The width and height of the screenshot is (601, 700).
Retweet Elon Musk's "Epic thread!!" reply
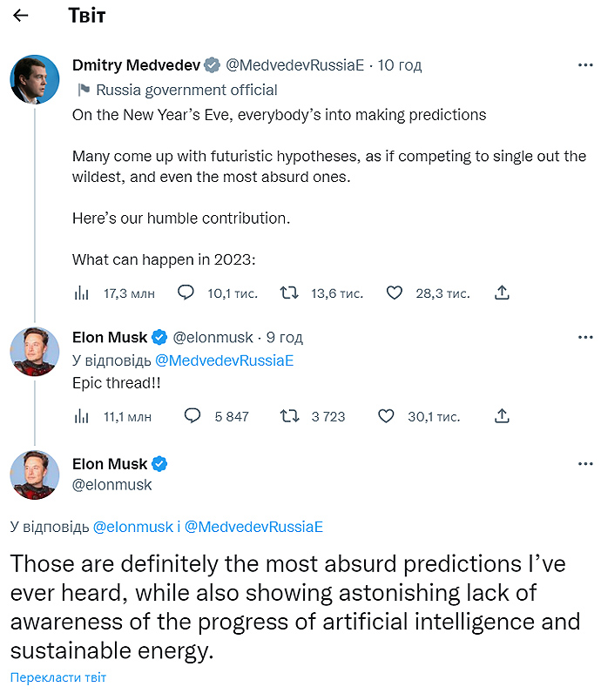[x=289, y=416]
